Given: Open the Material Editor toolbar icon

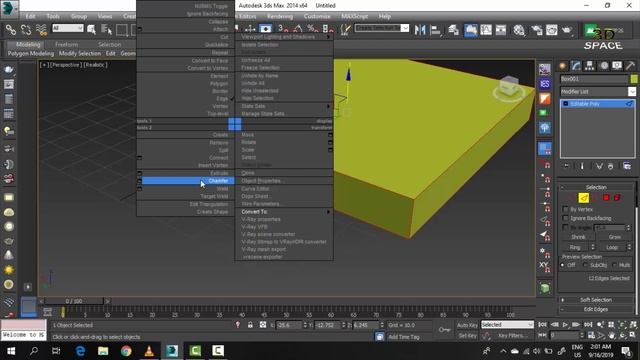Looking at the screenshot, I should 519,30.
